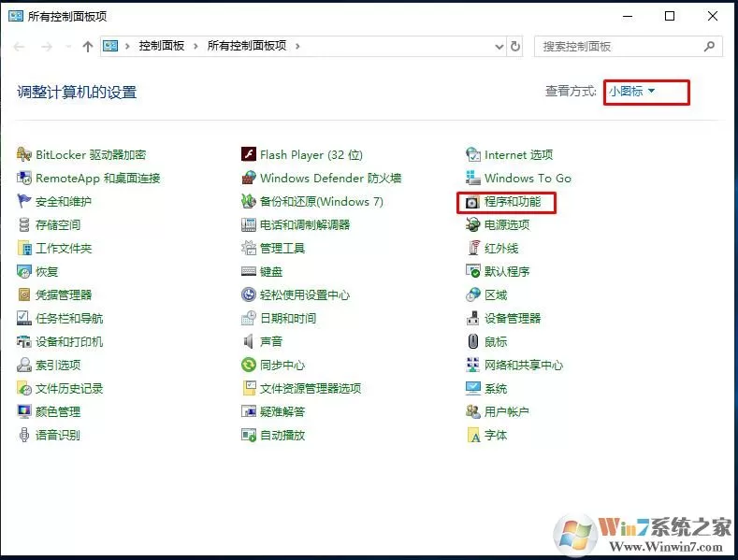
Task: Click the 安全和维护 flag icon
Action: coord(23,201)
